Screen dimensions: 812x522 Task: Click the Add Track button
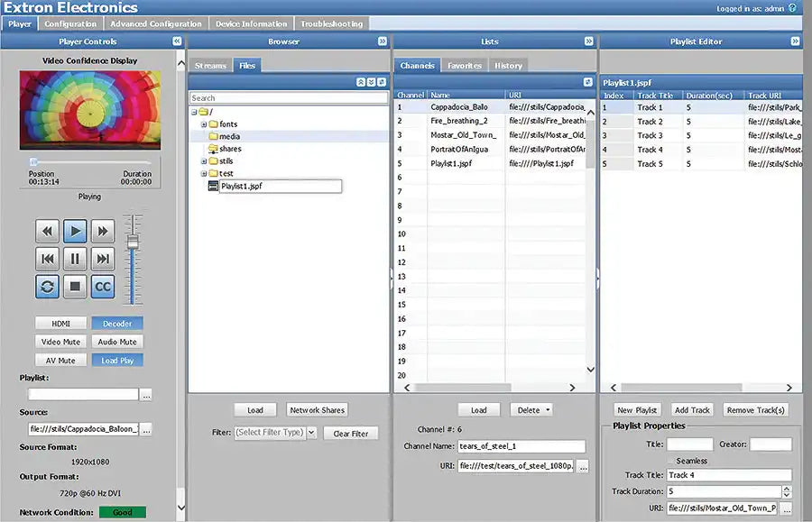(x=692, y=410)
